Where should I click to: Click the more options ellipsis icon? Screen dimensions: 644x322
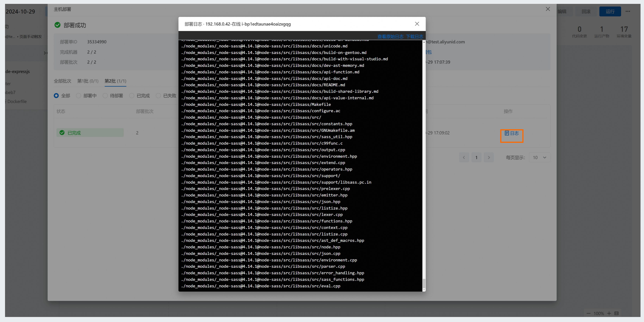628,11
